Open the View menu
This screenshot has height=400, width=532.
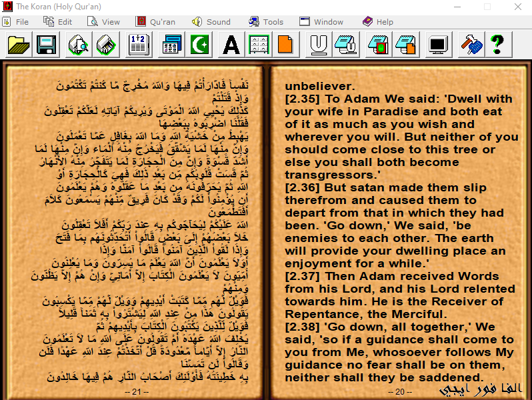click(x=103, y=22)
